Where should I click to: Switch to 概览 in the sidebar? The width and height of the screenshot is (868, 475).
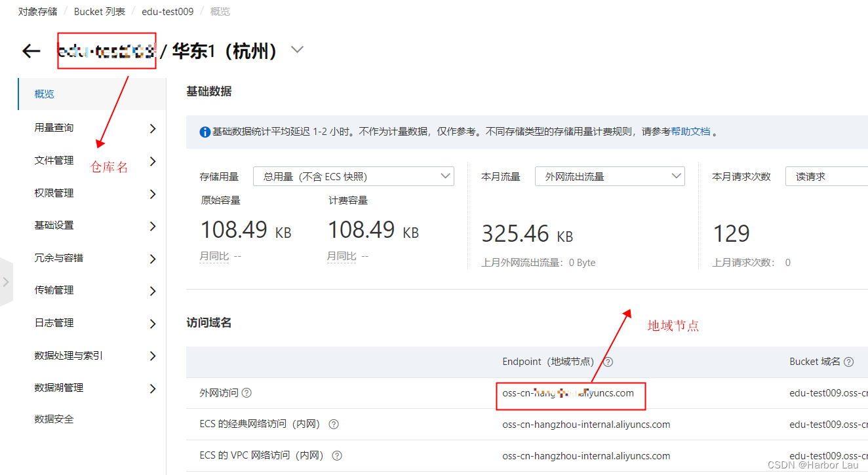[45, 94]
